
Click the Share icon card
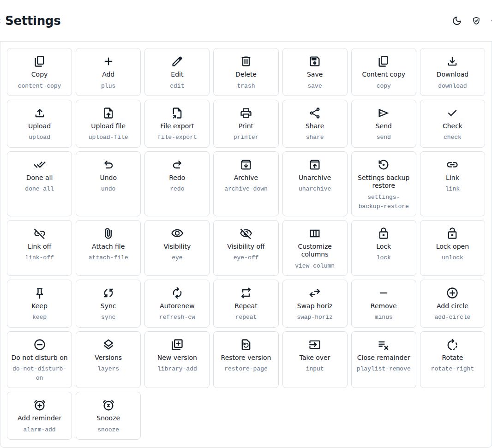(x=315, y=124)
